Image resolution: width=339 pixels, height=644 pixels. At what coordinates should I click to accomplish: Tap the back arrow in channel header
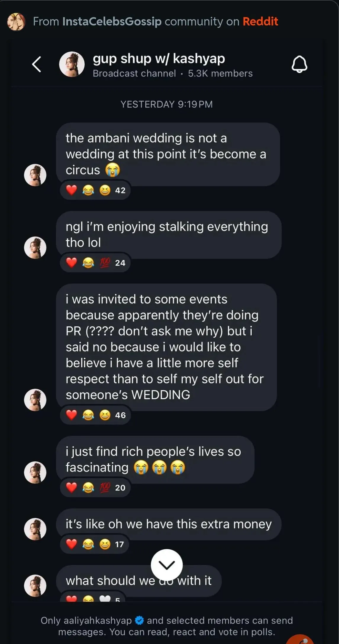coord(36,64)
